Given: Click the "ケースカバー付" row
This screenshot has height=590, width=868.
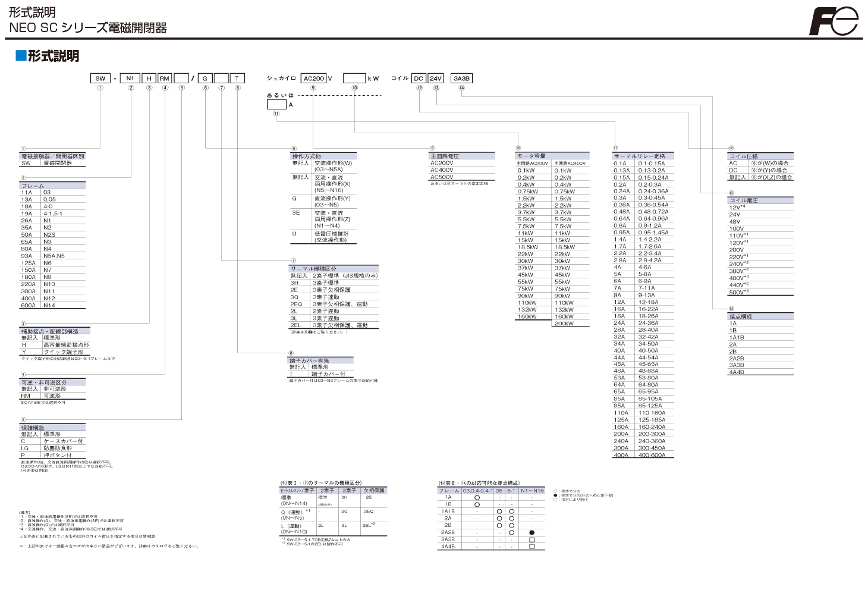Looking at the screenshot, I should pyautogui.click(x=53, y=441).
